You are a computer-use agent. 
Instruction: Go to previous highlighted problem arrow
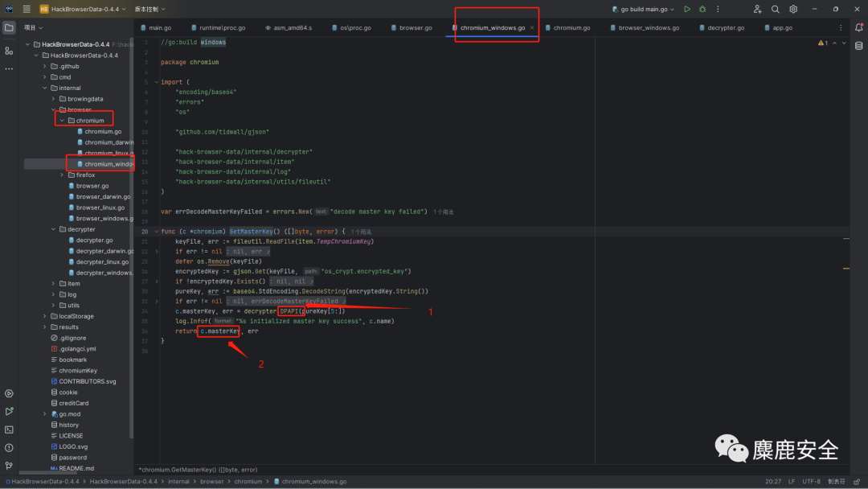pos(834,43)
